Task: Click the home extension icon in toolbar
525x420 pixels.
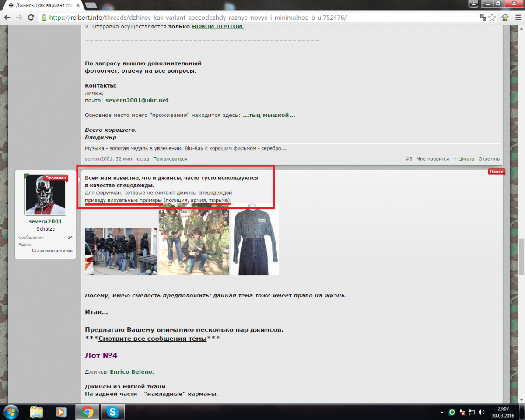Action: (505, 17)
